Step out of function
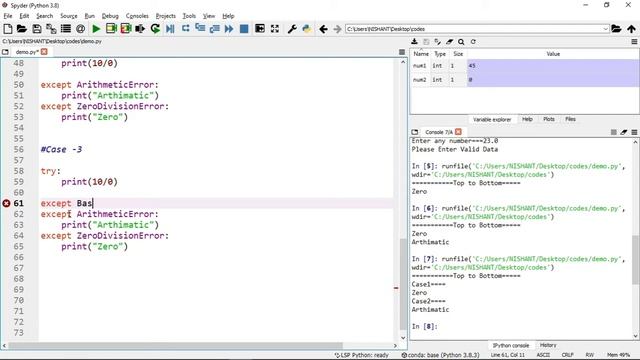Image resolution: width=640 pixels, height=360 pixels. 214,29
